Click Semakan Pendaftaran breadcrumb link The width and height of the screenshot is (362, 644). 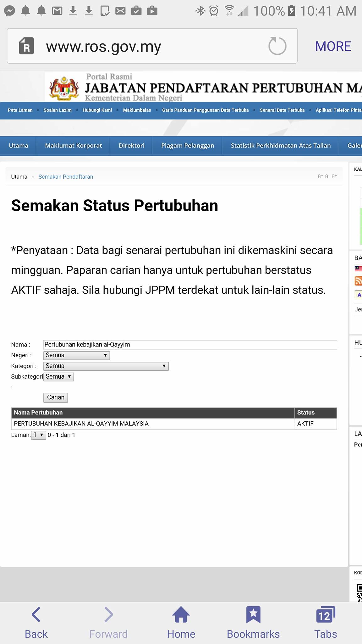tap(66, 177)
